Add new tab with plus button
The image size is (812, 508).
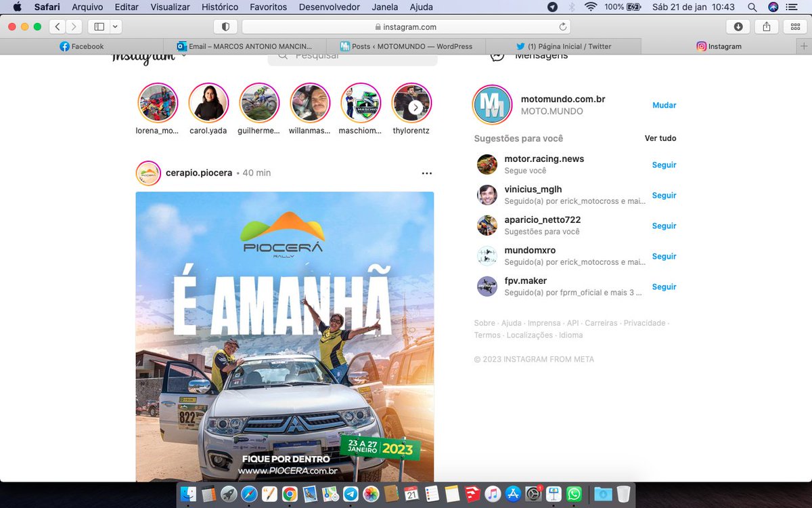[804, 46]
